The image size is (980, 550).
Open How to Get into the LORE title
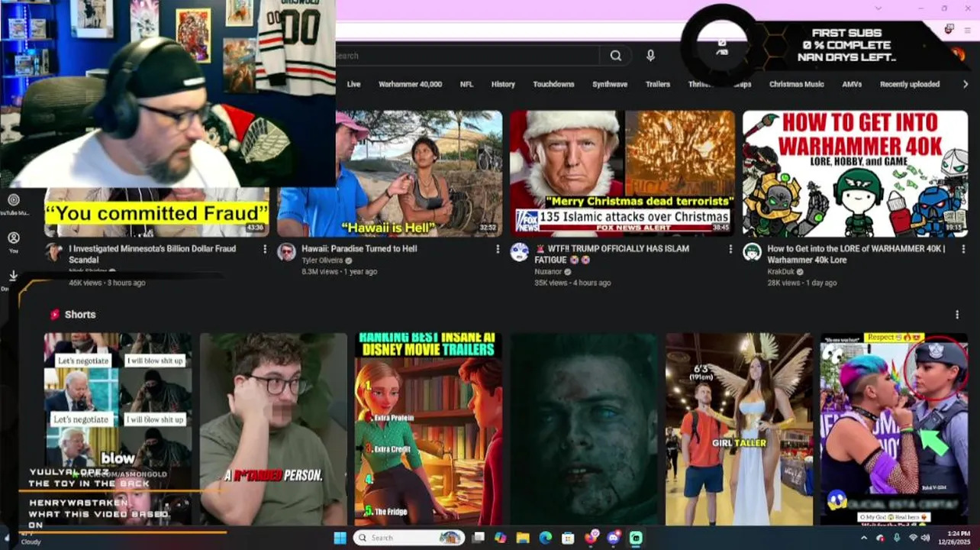point(856,254)
